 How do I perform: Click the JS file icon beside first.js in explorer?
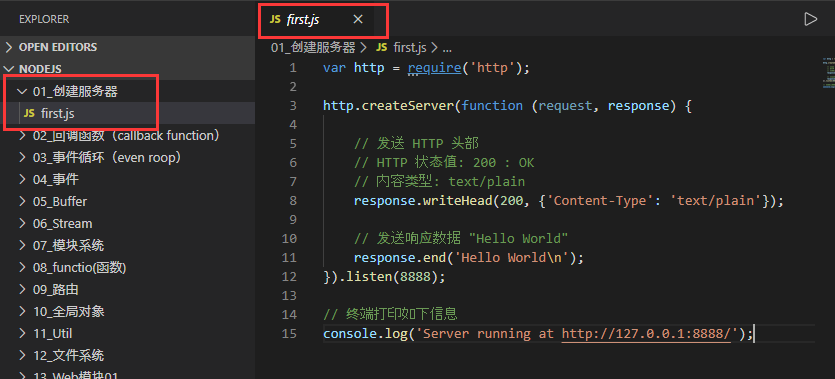[29, 113]
